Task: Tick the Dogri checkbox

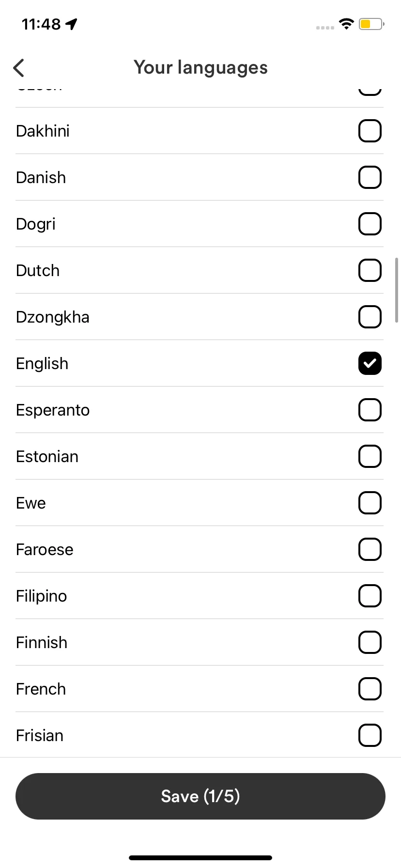Action: [370, 224]
